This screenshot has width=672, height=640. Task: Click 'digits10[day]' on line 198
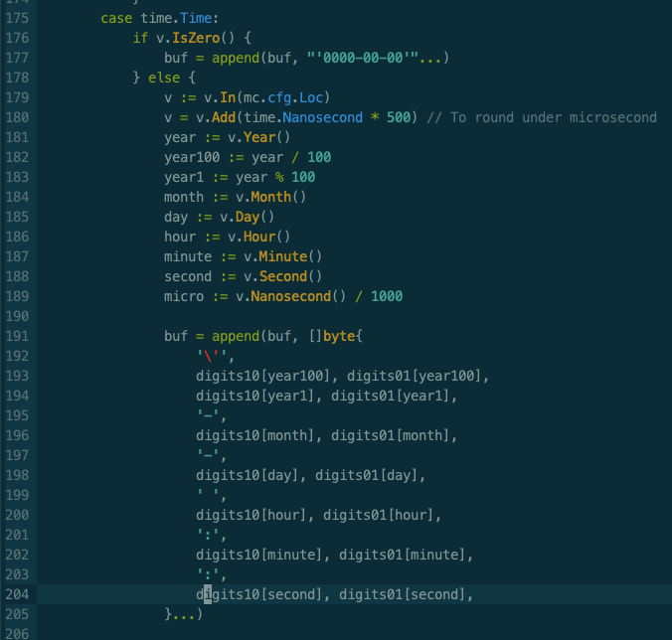[x=248, y=475]
